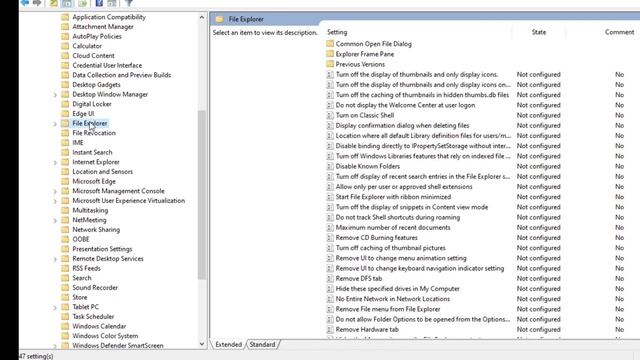The width and height of the screenshot is (640, 360).
Task: Click the tree pane scroll down arrow
Action: pos(202,344)
